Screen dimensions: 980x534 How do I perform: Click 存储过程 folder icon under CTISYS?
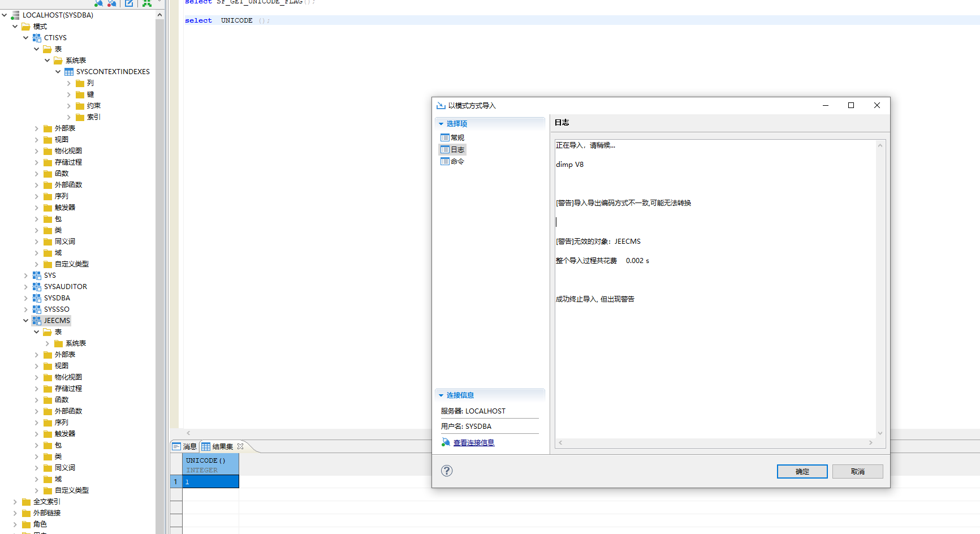[x=48, y=162]
